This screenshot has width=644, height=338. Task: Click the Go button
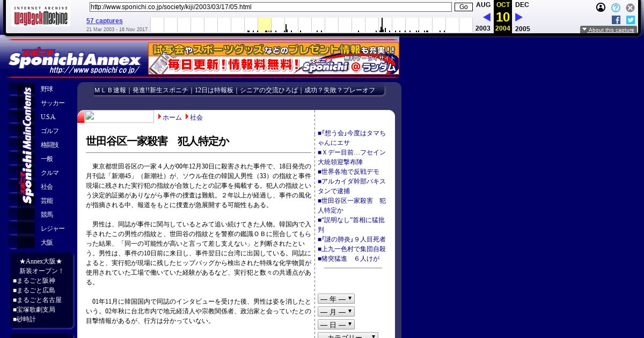[464, 7]
